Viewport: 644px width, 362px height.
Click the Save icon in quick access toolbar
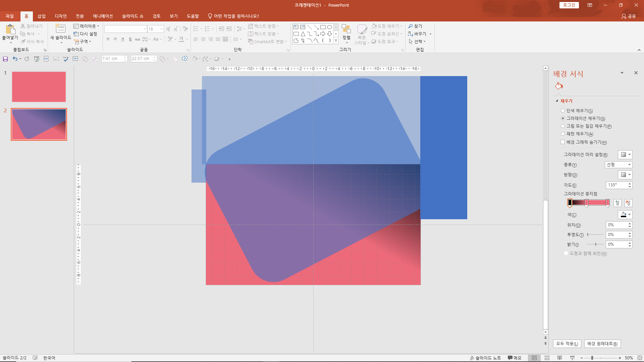5,59
